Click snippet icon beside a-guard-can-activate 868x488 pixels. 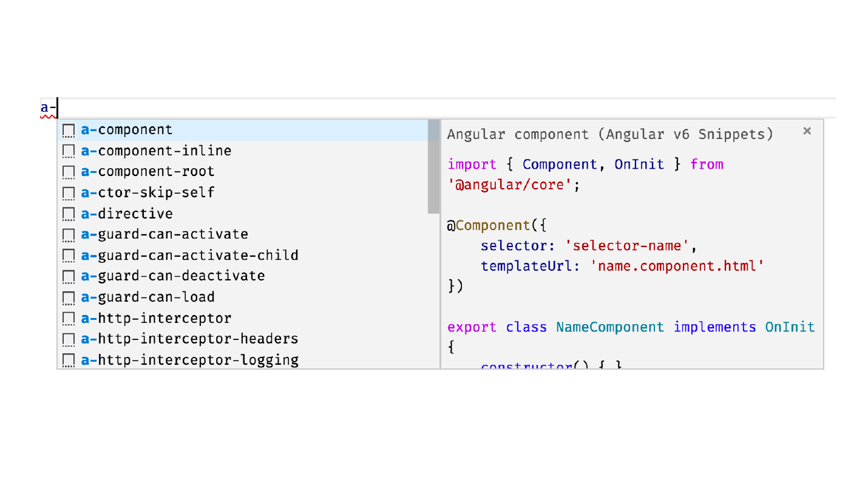[x=69, y=235]
